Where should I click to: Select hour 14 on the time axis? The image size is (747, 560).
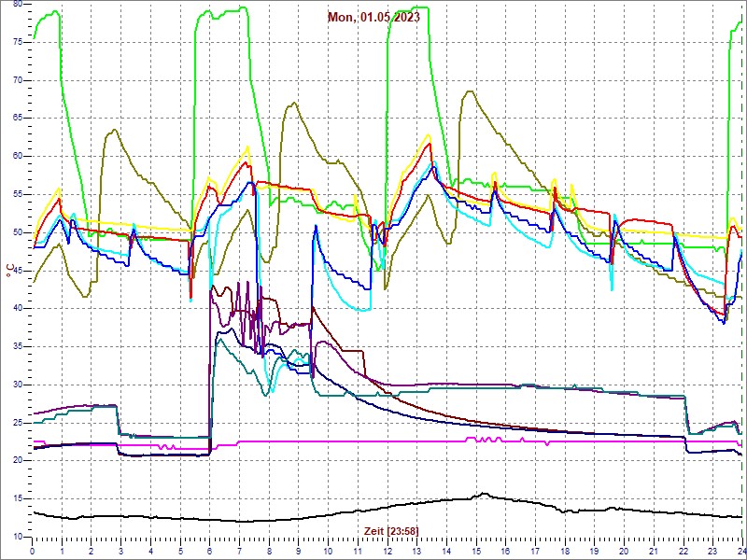(446, 550)
